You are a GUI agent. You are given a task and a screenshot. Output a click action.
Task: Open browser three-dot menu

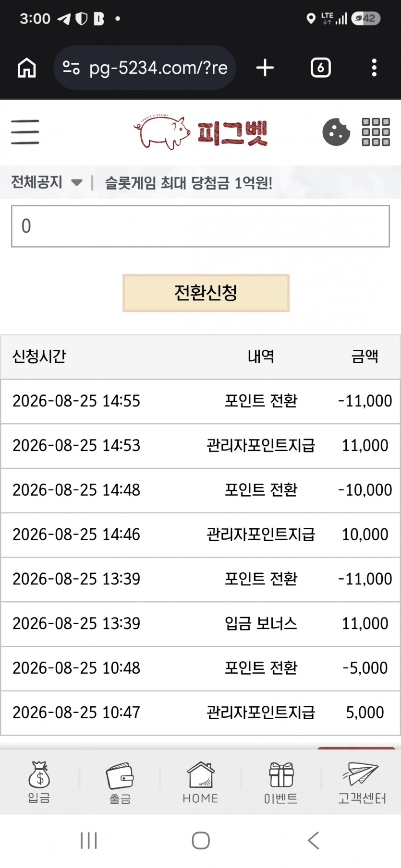pos(374,68)
